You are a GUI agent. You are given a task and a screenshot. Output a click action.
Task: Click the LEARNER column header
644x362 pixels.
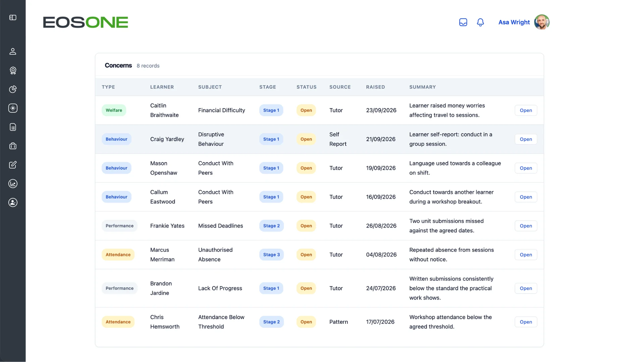(162, 87)
